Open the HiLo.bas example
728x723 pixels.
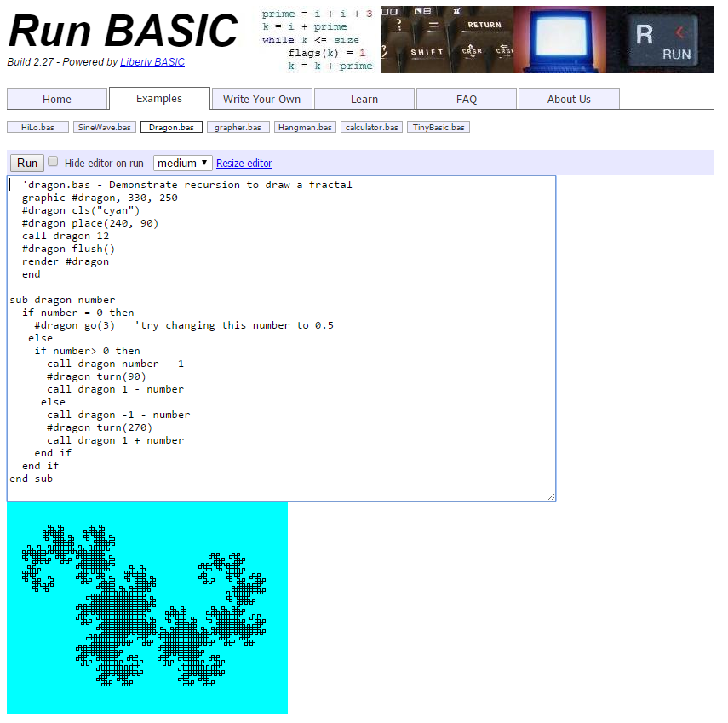[x=36, y=126]
